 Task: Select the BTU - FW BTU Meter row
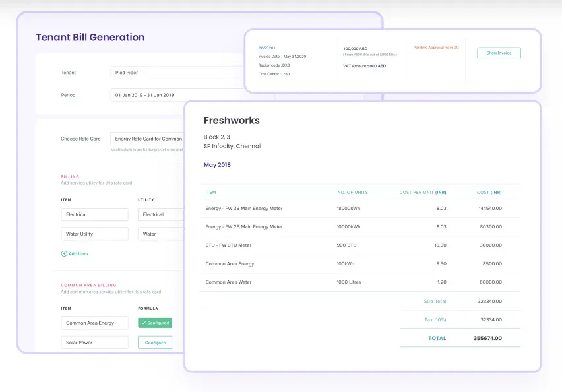point(359,245)
